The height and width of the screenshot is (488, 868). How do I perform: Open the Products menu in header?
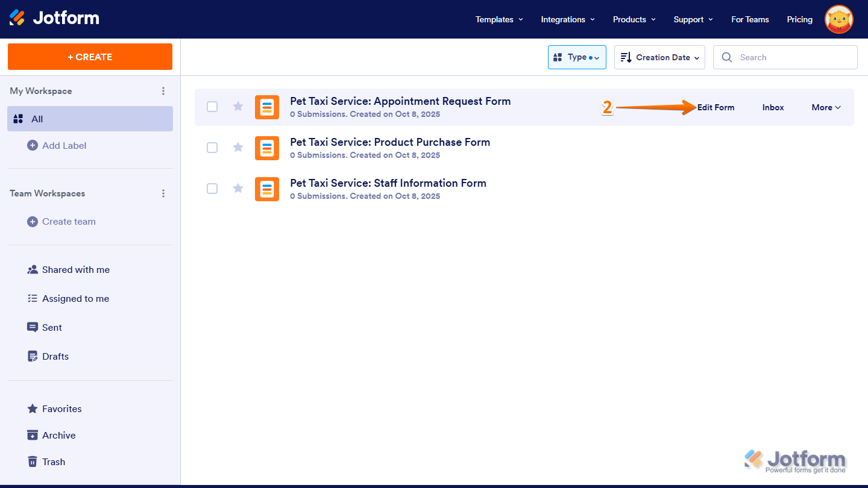coord(633,19)
